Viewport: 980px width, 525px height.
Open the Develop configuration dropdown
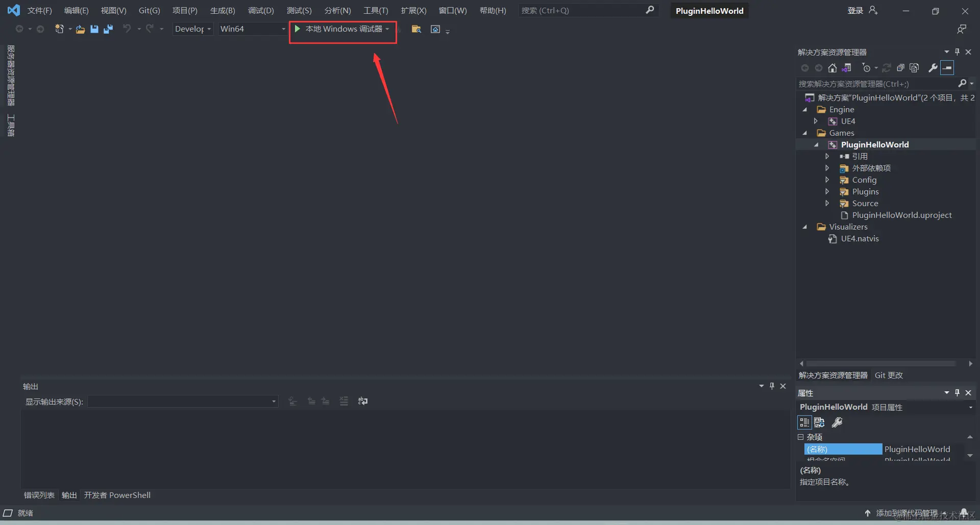(x=193, y=29)
